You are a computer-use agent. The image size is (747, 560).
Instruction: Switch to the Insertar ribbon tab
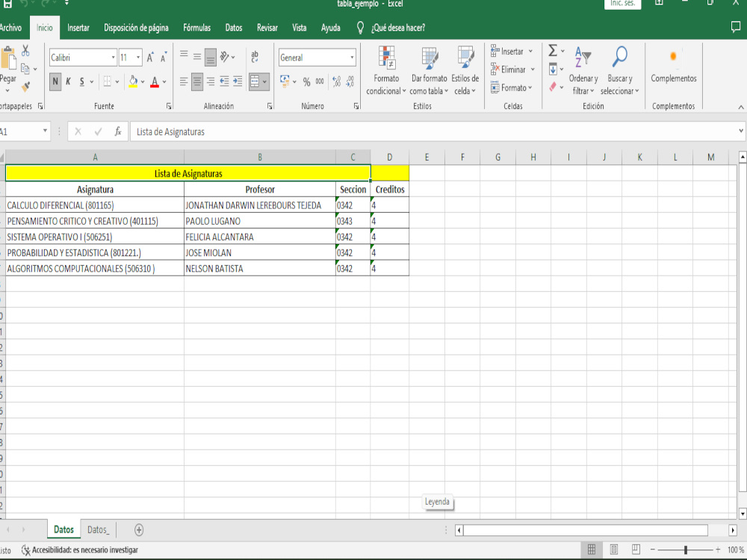pyautogui.click(x=78, y=28)
